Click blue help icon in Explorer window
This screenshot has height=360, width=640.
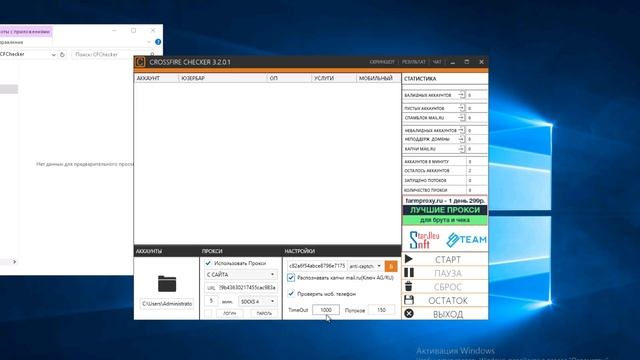pyautogui.click(x=158, y=42)
